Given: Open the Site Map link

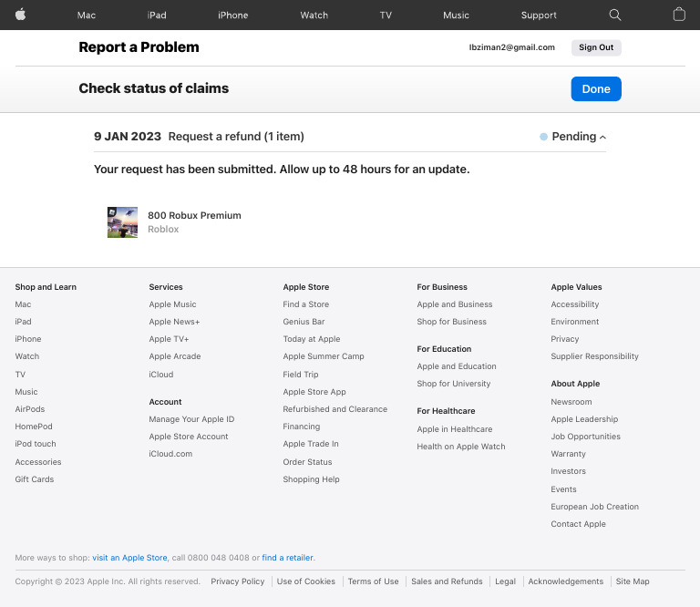Looking at the screenshot, I should point(633,581).
